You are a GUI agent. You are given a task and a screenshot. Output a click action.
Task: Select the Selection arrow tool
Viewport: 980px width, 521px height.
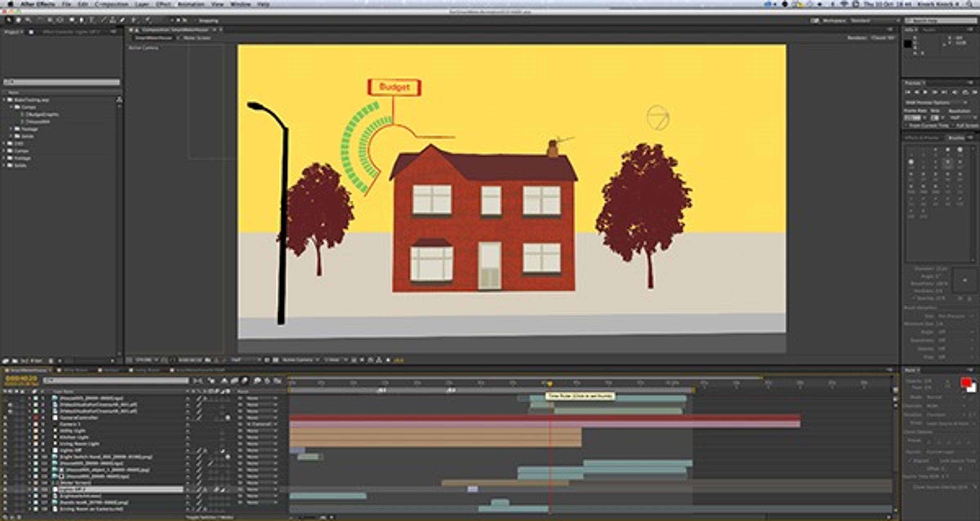(9, 20)
